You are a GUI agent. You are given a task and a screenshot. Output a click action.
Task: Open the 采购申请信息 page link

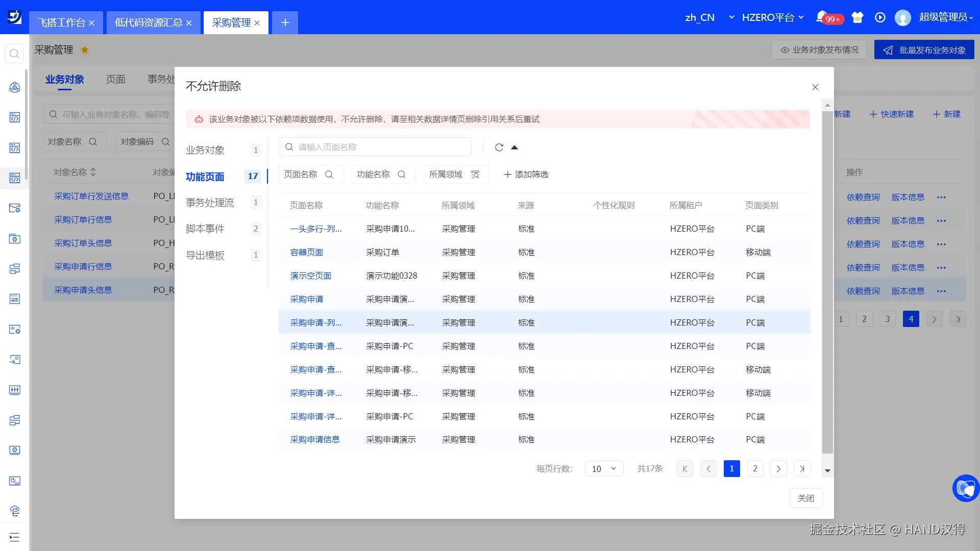point(314,440)
